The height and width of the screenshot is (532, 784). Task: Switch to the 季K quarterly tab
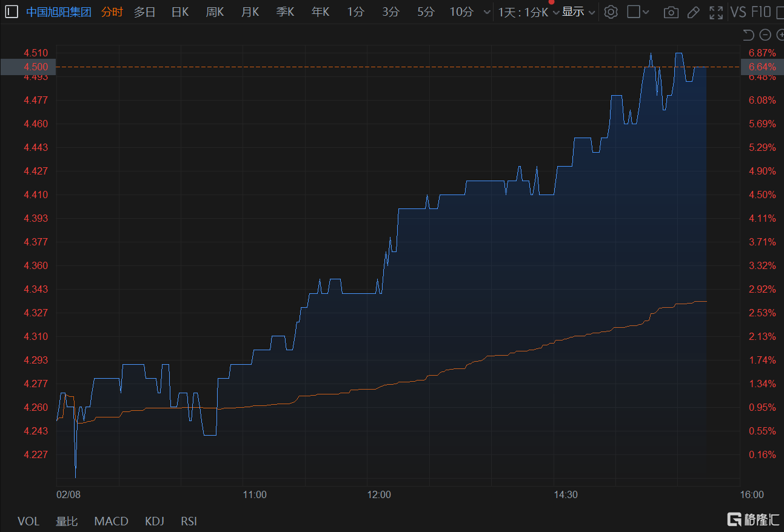[x=285, y=12]
